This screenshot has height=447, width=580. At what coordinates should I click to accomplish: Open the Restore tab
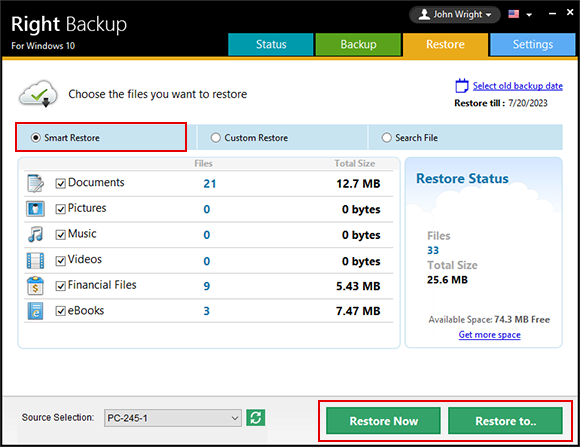coord(445,45)
